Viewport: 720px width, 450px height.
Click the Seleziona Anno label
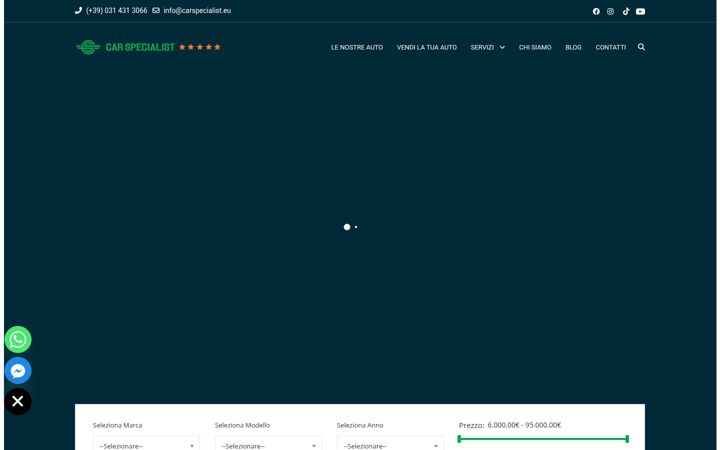[x=360, y=425]
